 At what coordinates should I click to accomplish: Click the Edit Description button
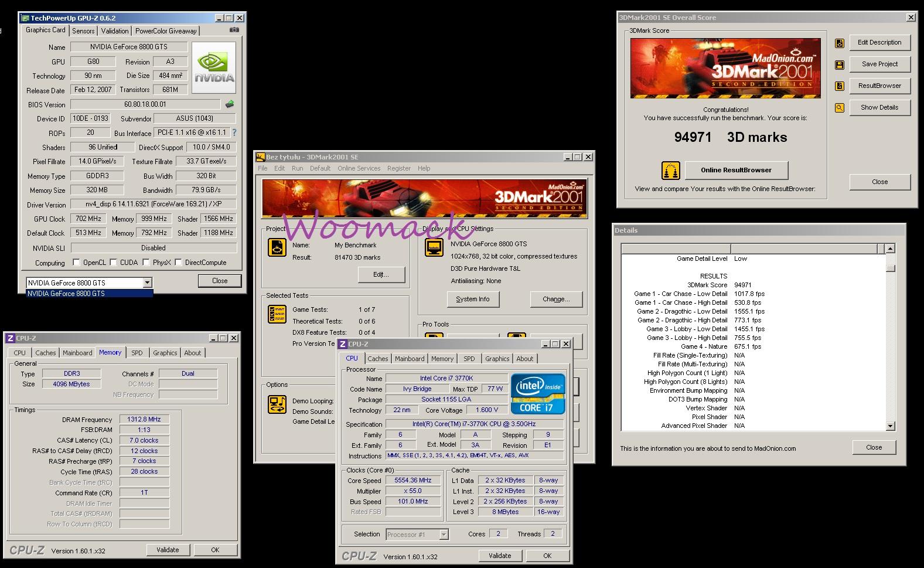click(879, 42)
